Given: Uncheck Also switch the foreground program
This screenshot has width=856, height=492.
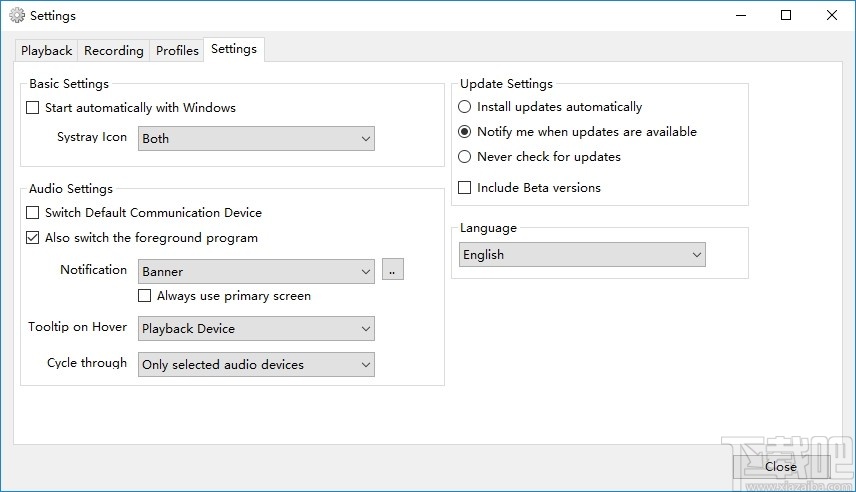Looking at the screenshot, I should 33,238.
